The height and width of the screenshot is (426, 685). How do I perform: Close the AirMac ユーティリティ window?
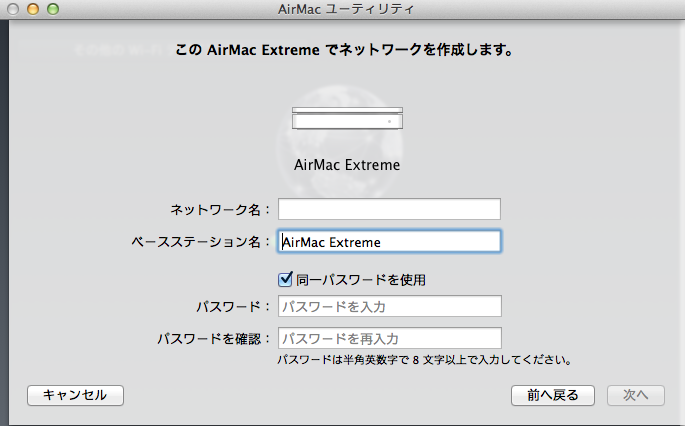16,9
